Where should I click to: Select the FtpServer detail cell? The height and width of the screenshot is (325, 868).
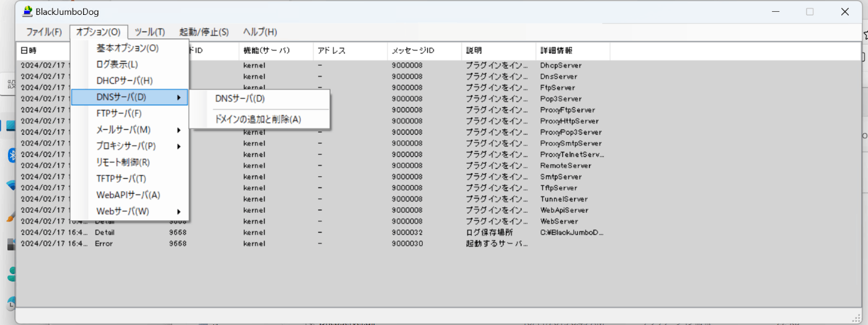[557, 87]
